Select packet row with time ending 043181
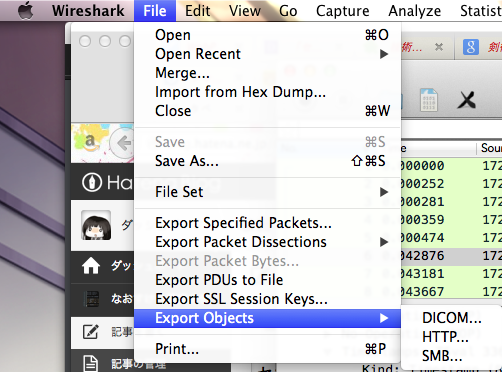 point(451,274)
